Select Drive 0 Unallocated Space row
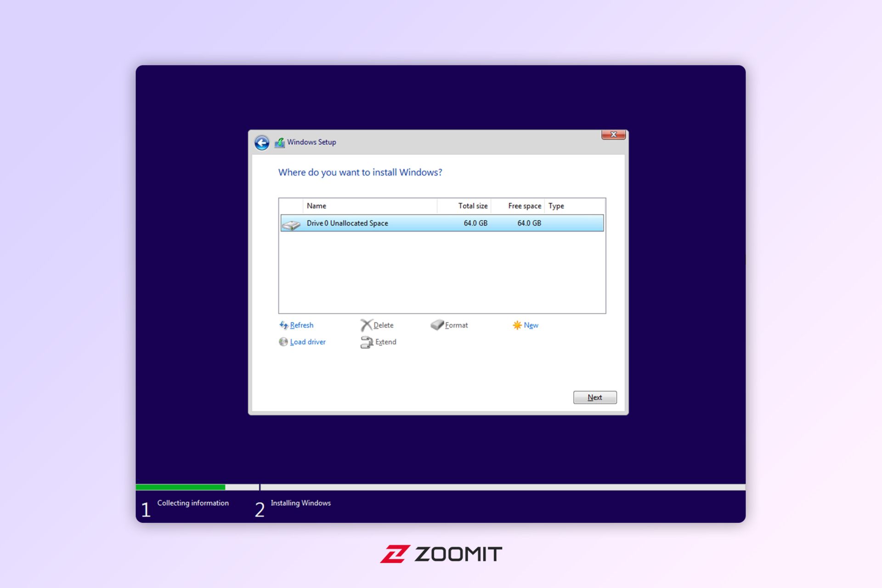This screenshot has width=882, height=588. point(442,223)
